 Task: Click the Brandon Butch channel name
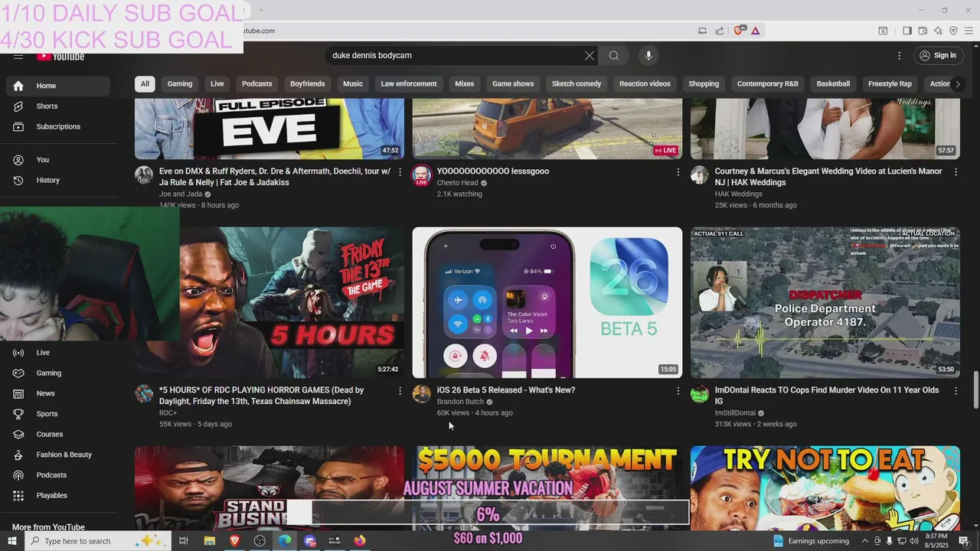460,402
